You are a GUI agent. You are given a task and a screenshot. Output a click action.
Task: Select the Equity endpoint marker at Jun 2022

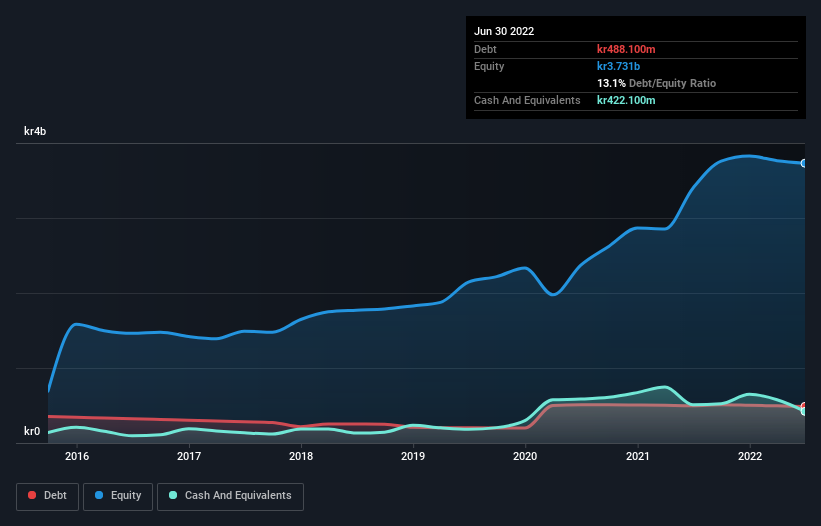(x=804, y=163)
